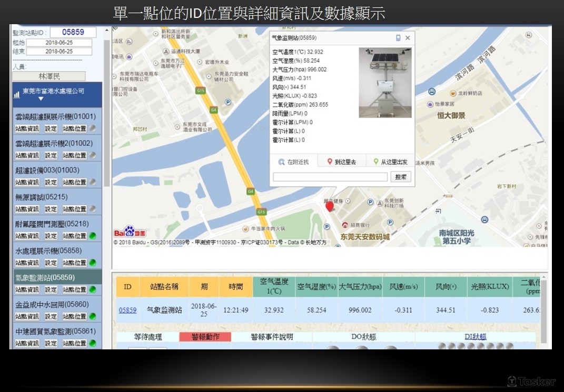564x392 pixels.
Task: Open the 結束 end date picker field
Action: pyautogui.click(x=59, y=52)
